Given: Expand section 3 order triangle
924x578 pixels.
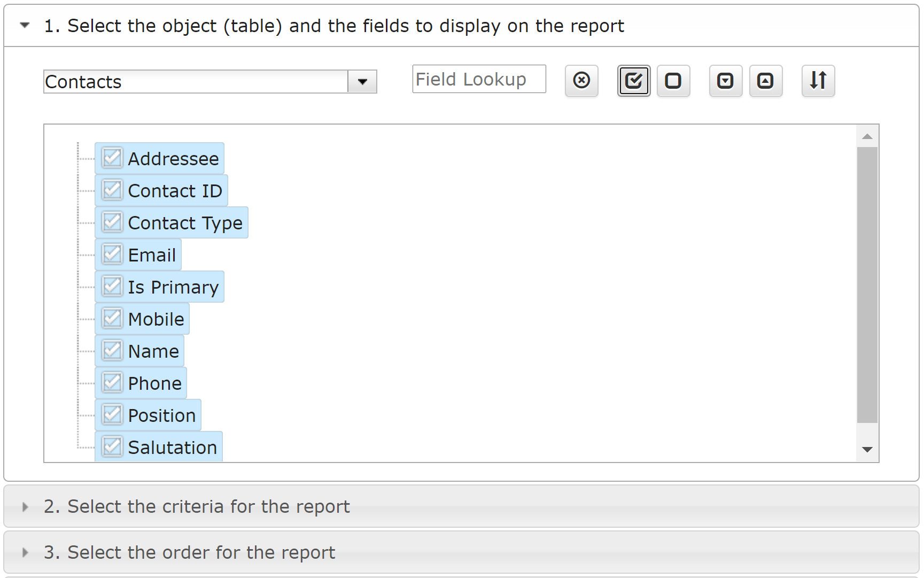Looking at the screenshot, I should (x=25, y=553).
